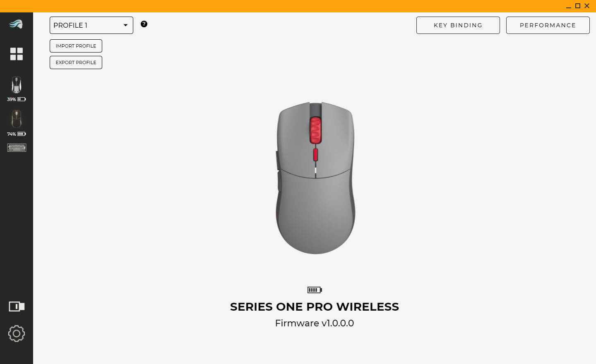Screen dimensions: 596x364
Task: Click the Import Profile button
Action: [76, 46]
